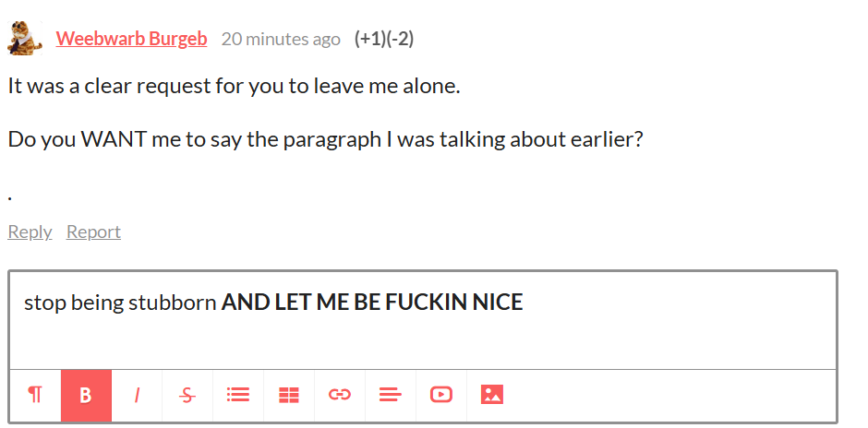Upvote the comment via (+1)
Screen dimensions: 868x428
[x=369, y=39]
